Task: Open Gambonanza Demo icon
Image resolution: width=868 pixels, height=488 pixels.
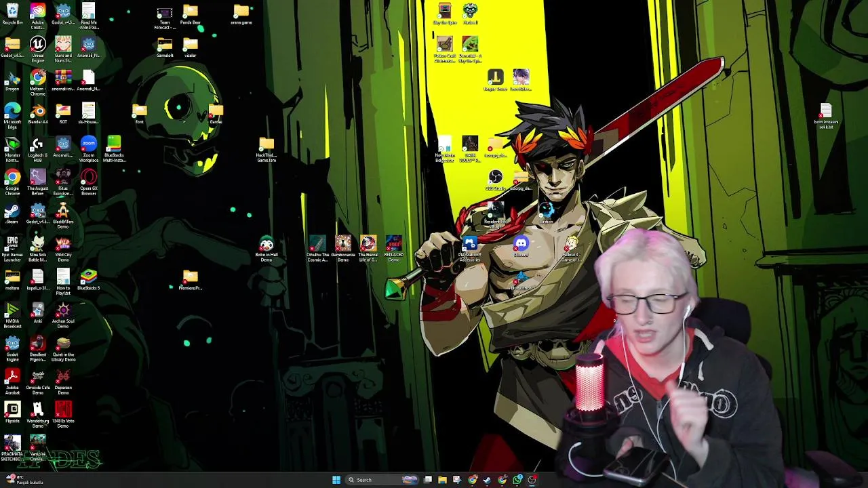Action: (x=343, y=249)
